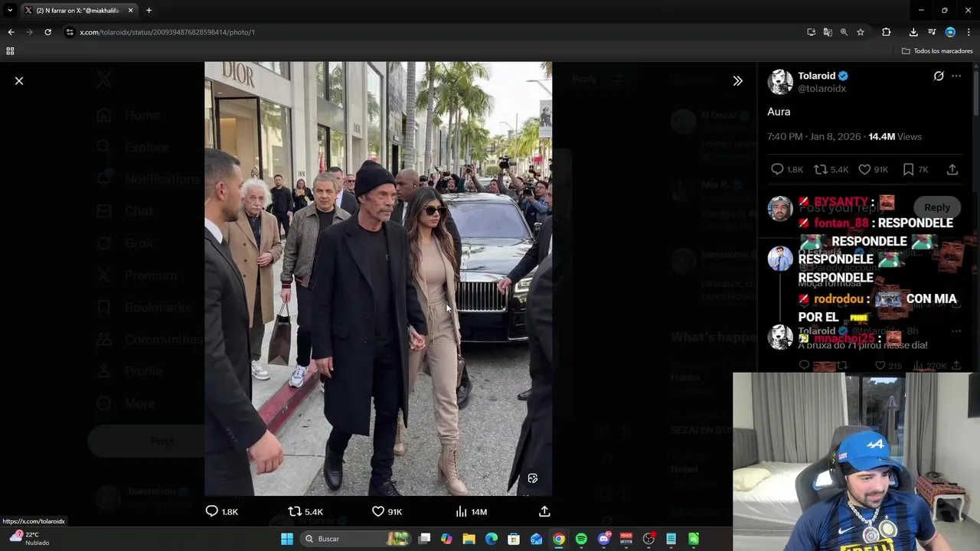Screen dimensions: 980x551
Task: Open Tolaroid's profile avatar in the side panel
Action: pos(780,82)
